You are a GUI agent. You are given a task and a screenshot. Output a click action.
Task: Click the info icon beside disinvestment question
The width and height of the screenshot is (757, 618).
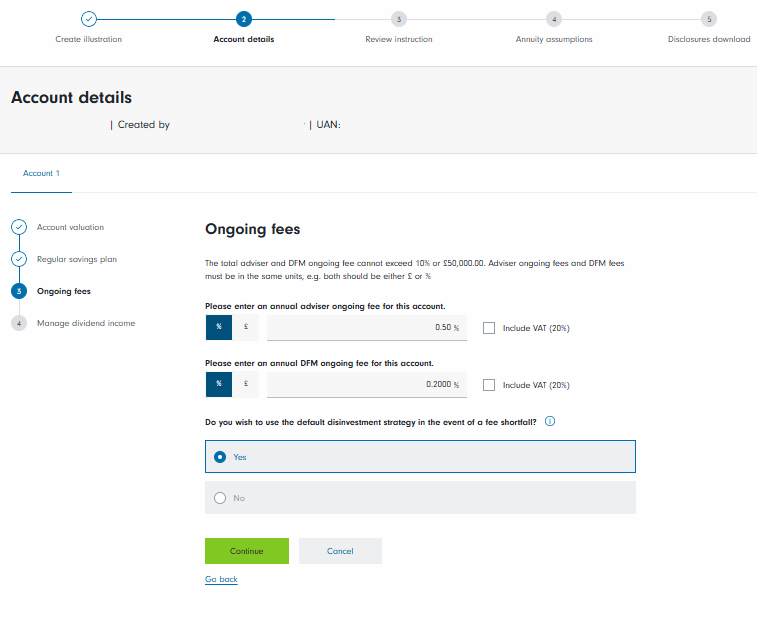pyautogui.click(x=550, y=422)
